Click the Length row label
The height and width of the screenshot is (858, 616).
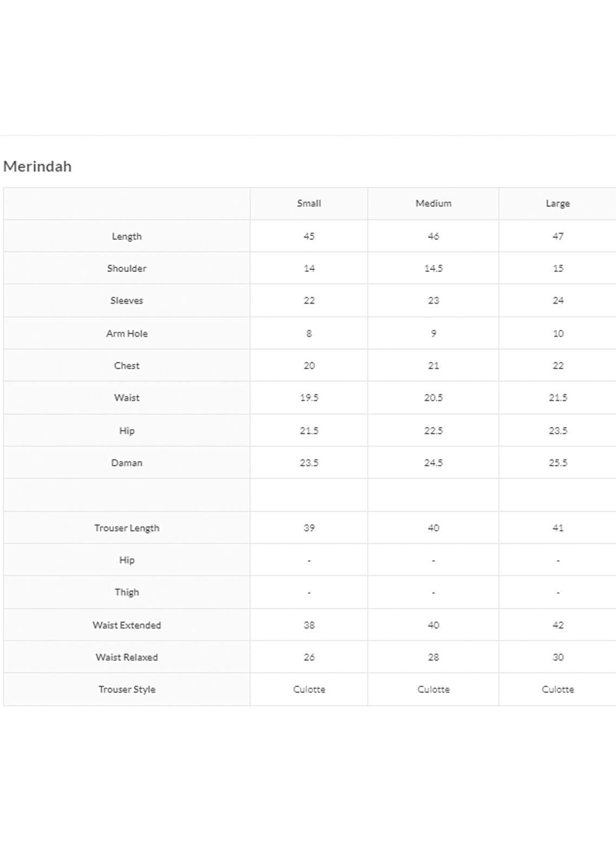click(127, 236)
